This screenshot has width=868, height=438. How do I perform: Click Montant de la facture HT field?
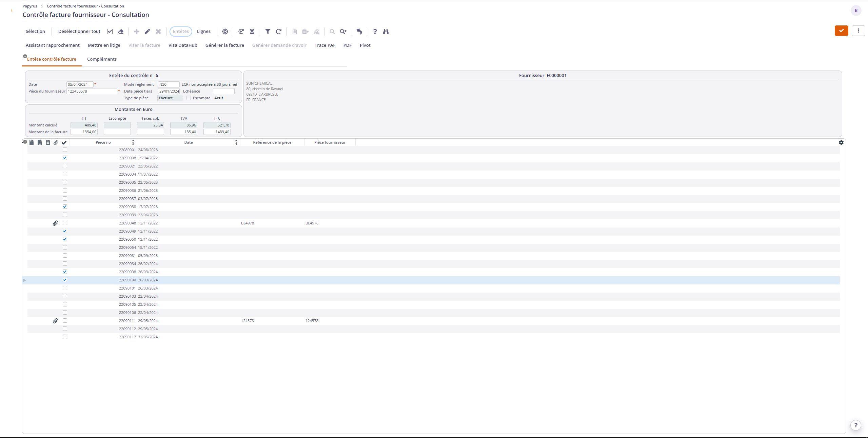(x=84, y=132)
